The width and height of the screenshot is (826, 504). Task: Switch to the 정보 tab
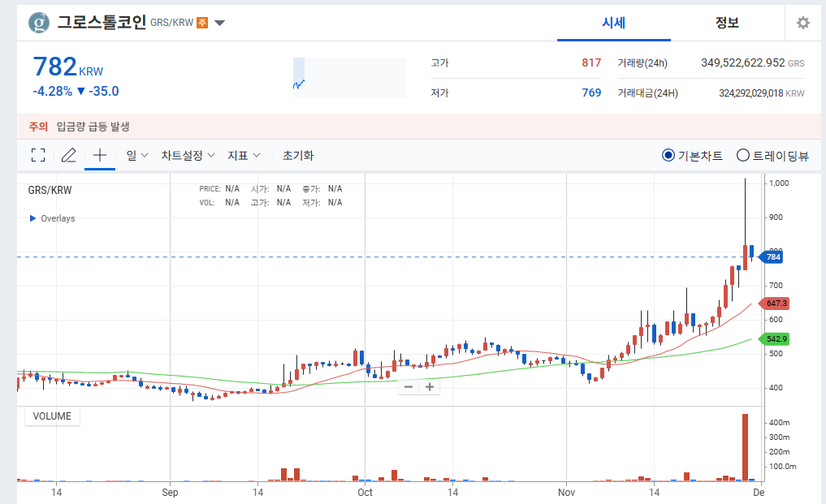(x=728, y=23)
